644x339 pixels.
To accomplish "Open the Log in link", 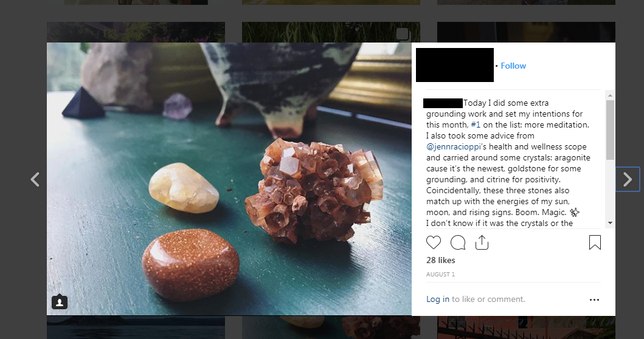I will 437,299.
